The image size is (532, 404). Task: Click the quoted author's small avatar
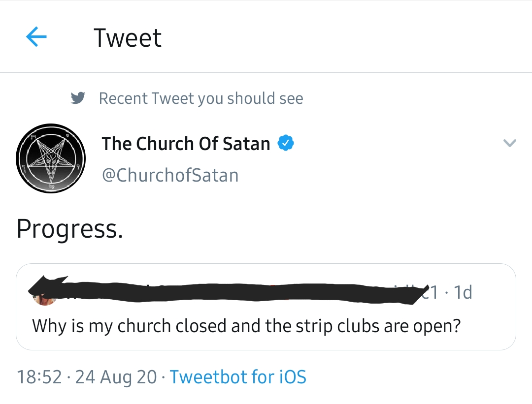point(39,297)
